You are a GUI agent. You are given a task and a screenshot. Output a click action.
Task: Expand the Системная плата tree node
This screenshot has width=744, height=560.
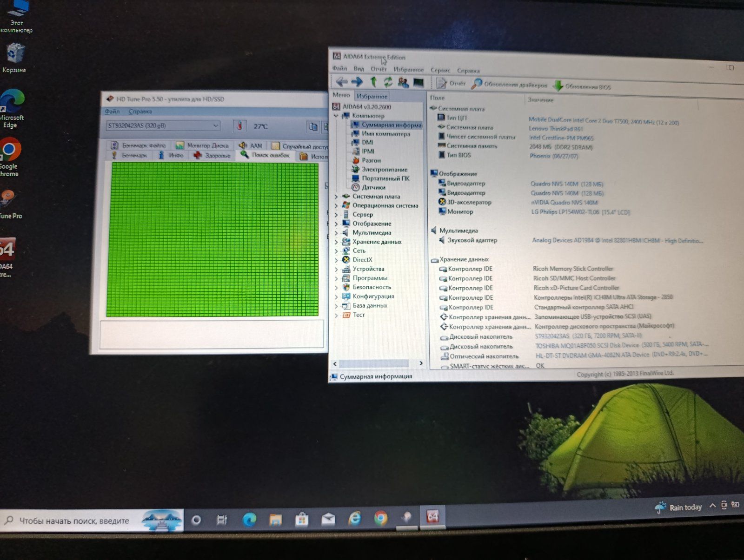pos(336,197)
